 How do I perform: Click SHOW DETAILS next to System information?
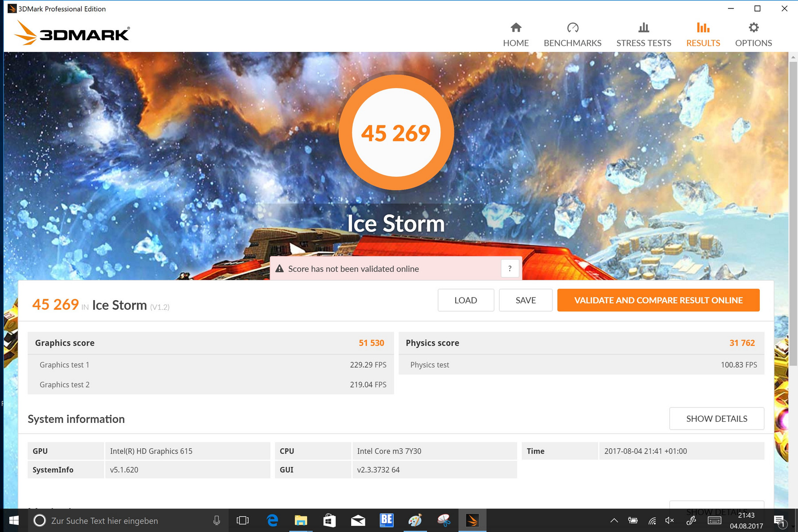[716, 419]
